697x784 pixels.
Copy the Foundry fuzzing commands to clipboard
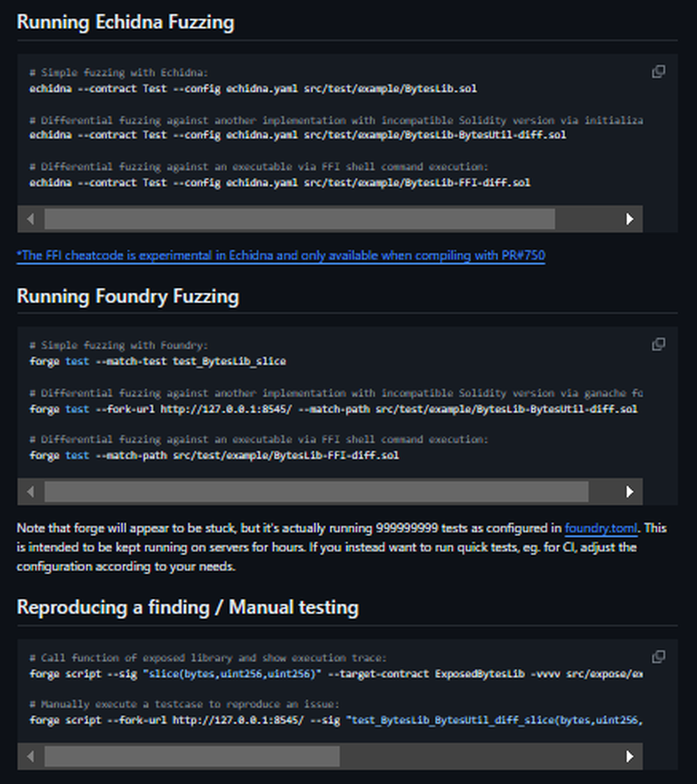click(658, 344)
